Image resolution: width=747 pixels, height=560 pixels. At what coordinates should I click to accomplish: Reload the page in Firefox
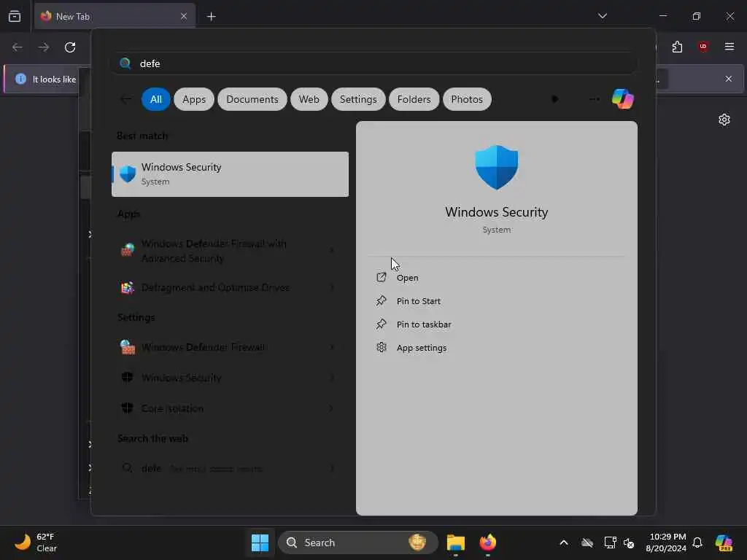(x=70, y=47)
